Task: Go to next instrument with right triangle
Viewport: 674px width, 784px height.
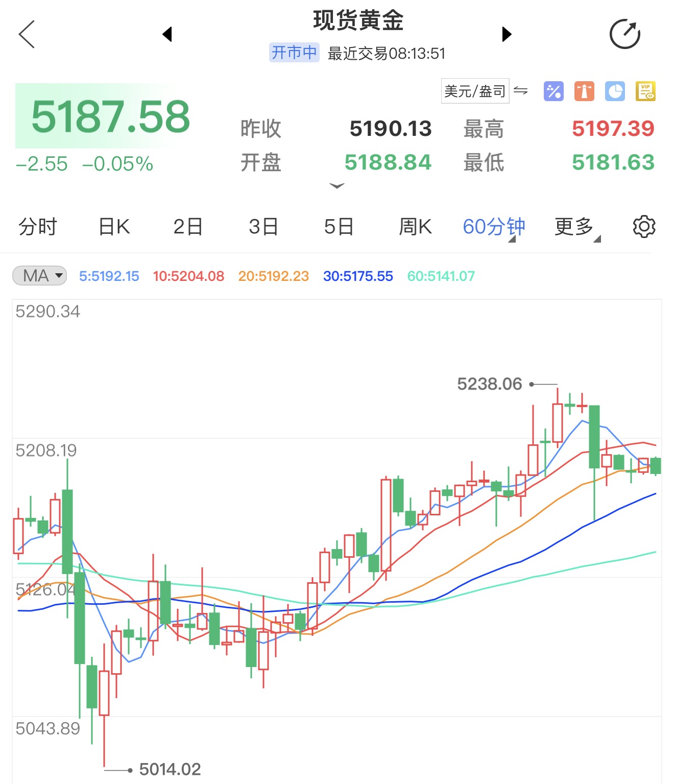Action: click(x=506, y=35)
